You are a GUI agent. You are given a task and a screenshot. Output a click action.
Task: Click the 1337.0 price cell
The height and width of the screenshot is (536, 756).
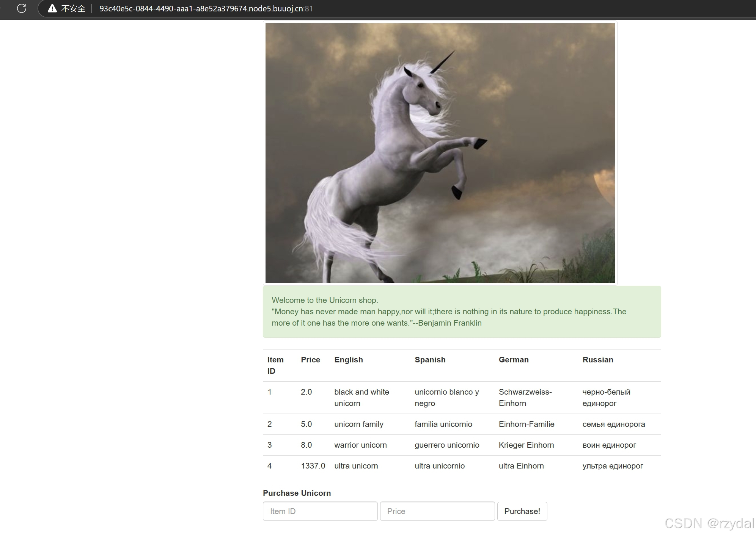point(313,465)
